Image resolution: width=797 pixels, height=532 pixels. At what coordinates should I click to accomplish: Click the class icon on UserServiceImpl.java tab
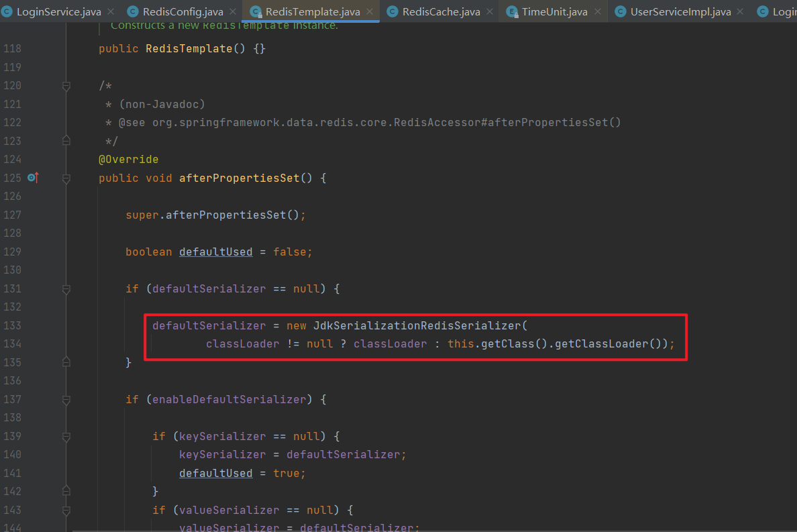pyautogui.click(x=621, y=11)
